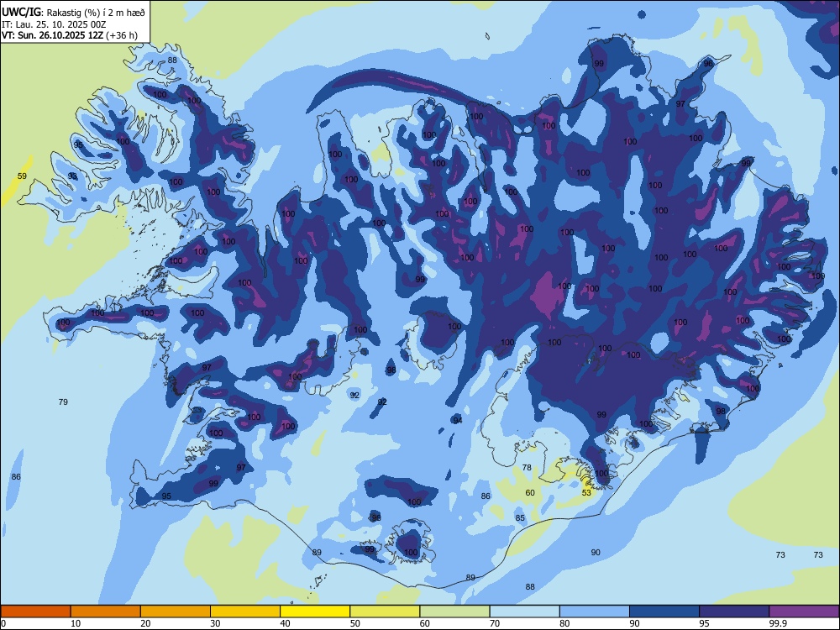Select the amber 30–40 legend swatch
The width and height of the screenshot is (840, 630).
pos(245,612)
